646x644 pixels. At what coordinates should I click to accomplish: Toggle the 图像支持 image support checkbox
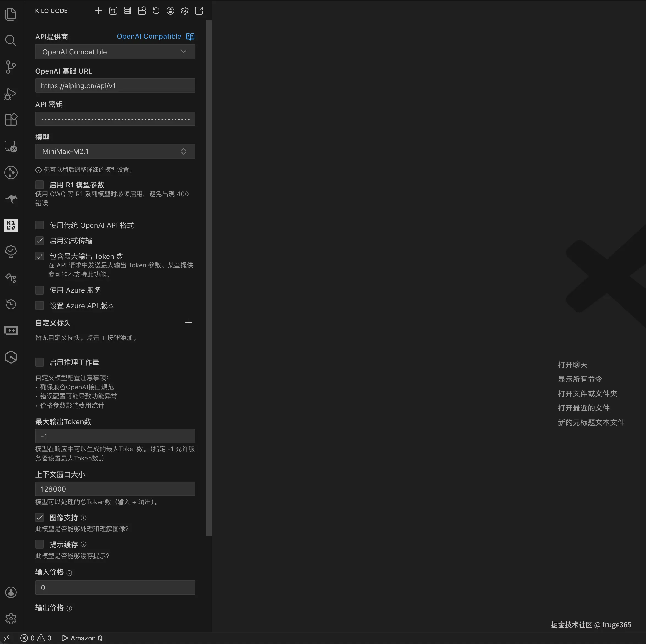pyautogui.click(x=40, y=517)
